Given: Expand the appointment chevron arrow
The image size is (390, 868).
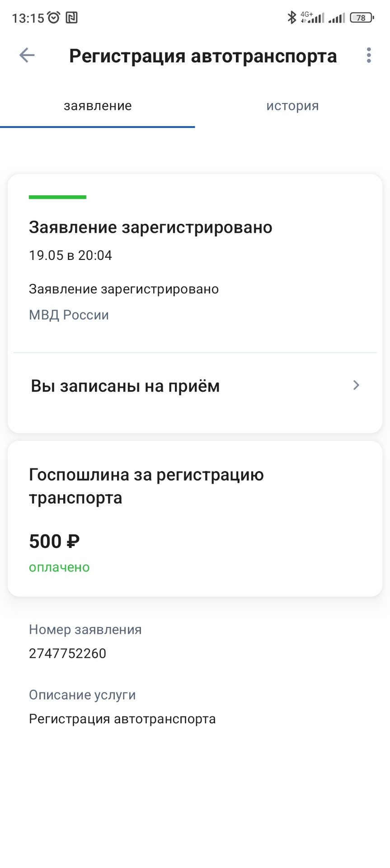Looking at the screenshot, I should [x=356, y=385].
